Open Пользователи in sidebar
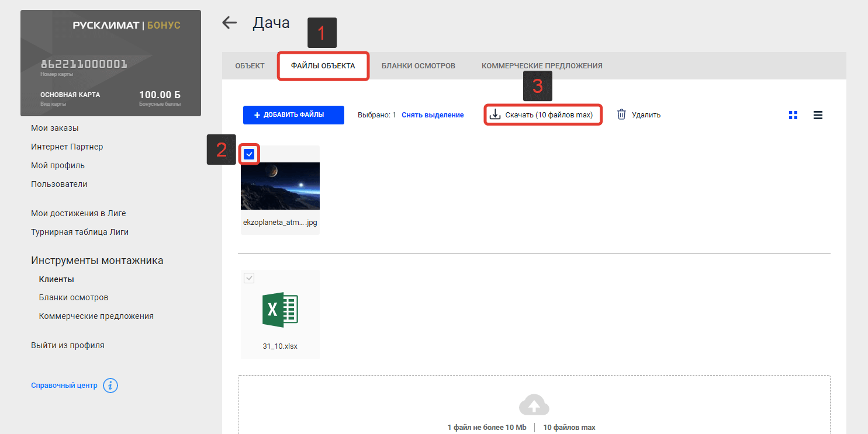Screen dimensions: 868x434 coord(59,184)
